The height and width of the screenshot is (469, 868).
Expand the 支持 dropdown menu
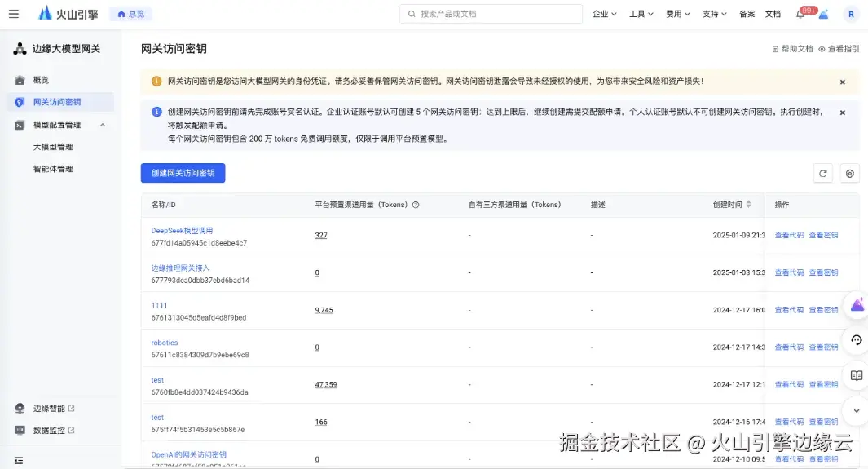tap(714, 14)
